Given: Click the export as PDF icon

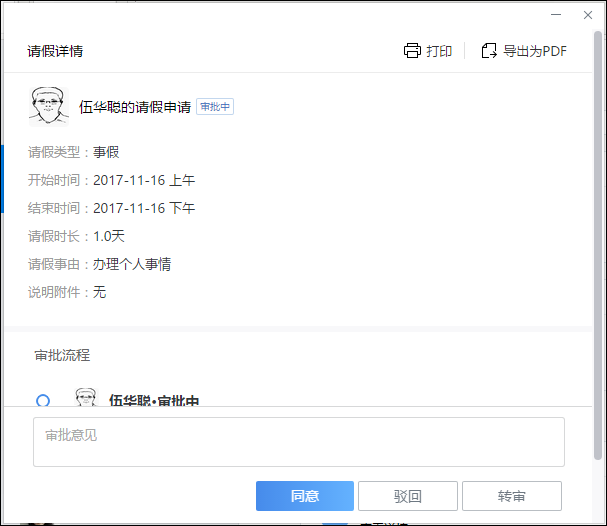Looking at the screenshot, I should tap(489, 51).
